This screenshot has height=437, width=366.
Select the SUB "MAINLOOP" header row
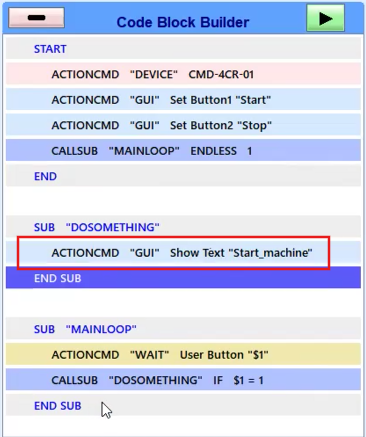(183, 329)
